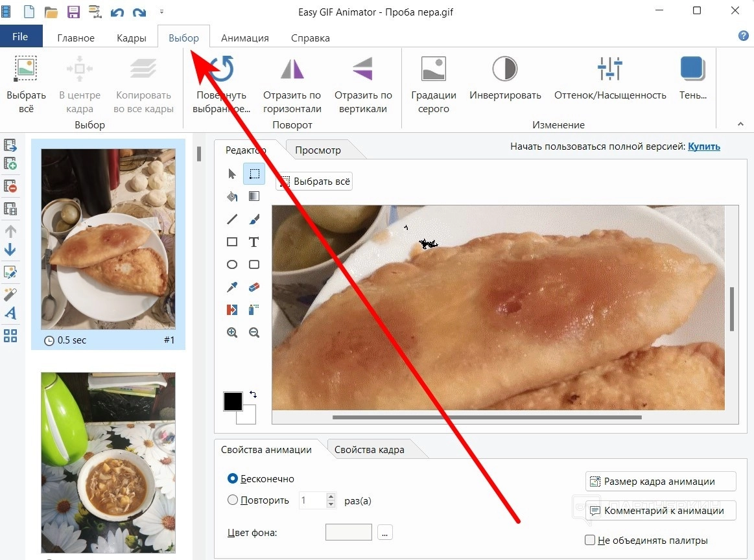Click the repeat count input field

(312, 500)
